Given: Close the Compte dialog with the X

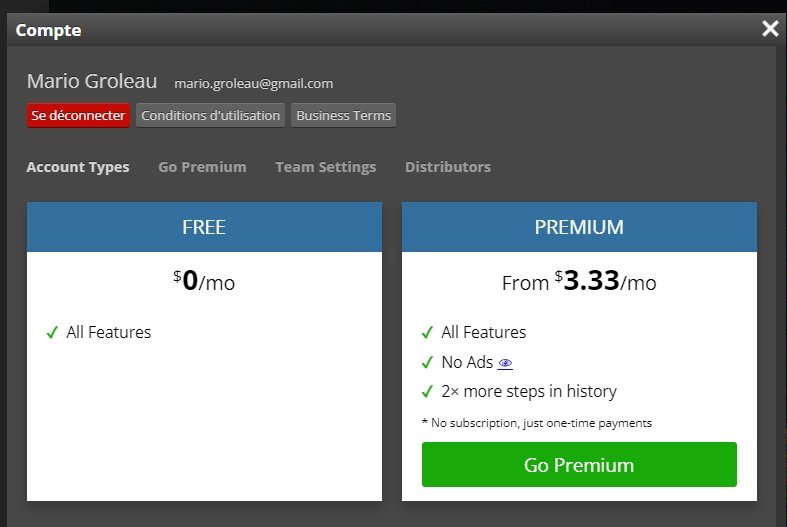Looking at the screenshot, I should click(x=770, y=29).
